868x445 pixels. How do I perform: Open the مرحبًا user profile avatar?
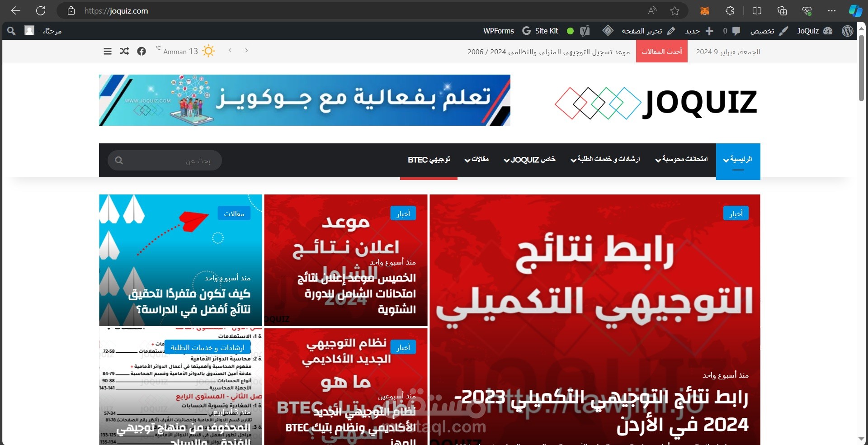tap(29, 31)
